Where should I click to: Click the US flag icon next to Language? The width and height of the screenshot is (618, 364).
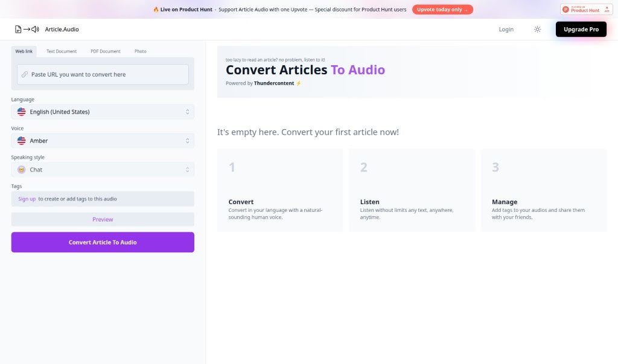pyautogui.click(x=21, y=111)
